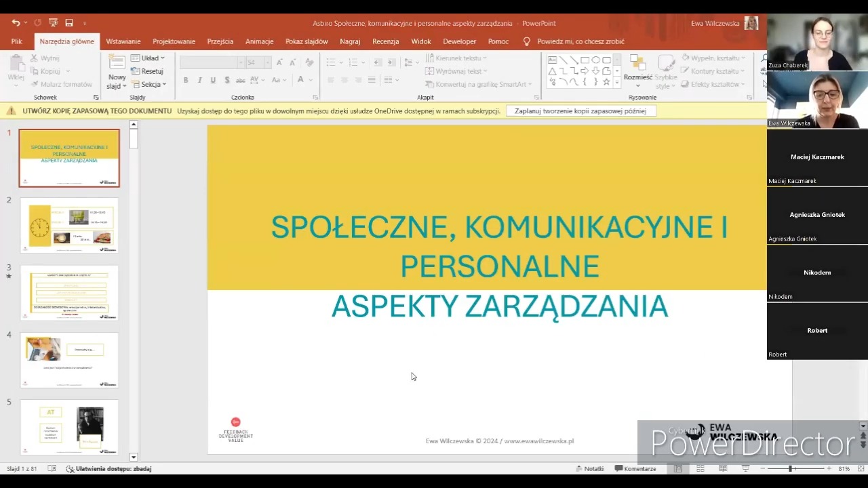Screen dimensions: 868x488
Task: Toggle strikethrough (abc) formatting
Action: 240,80
